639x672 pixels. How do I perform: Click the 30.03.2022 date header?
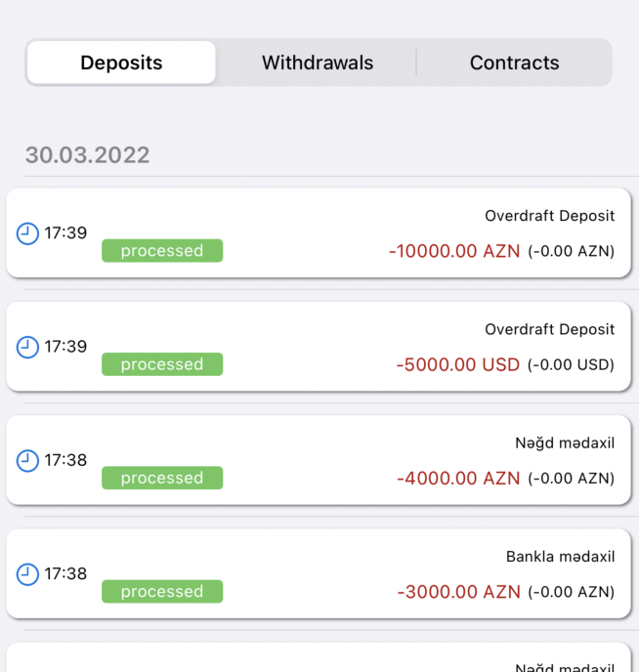88,154
